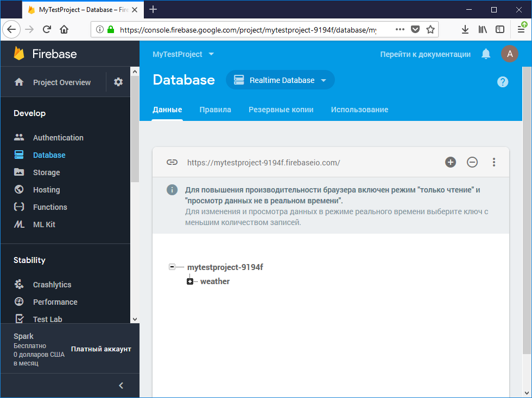Open Authentication in the sidebar
Screen dimensions: 532x398
pyautogui.click(x=58, y=138)
